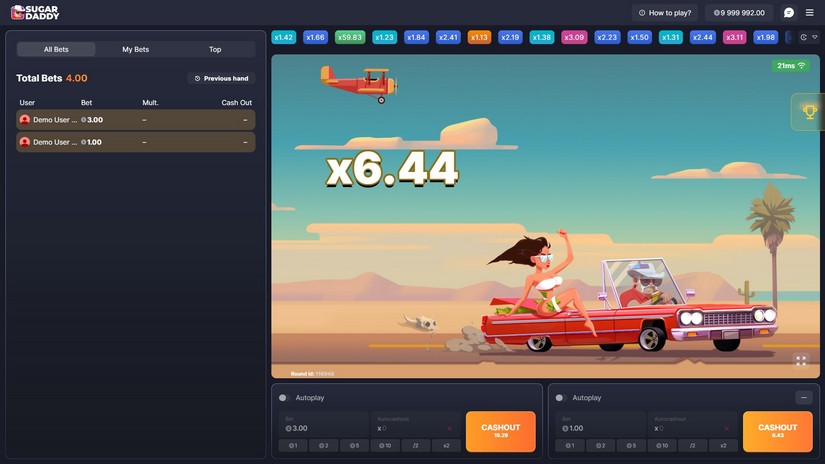Viewport: 825px width, 464px height.
Task: Click the 9 999 992.00 balance
Action: coord(739,13)
